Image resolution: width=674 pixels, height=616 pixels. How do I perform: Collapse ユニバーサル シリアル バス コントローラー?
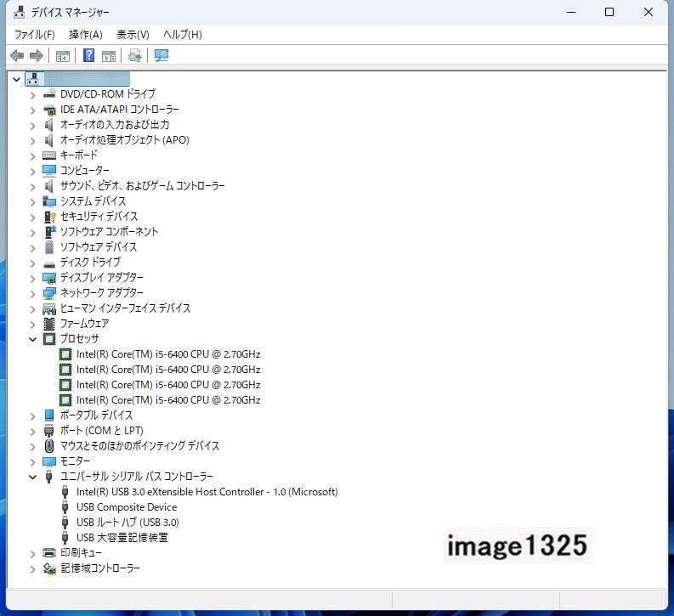tap(32, 477)
